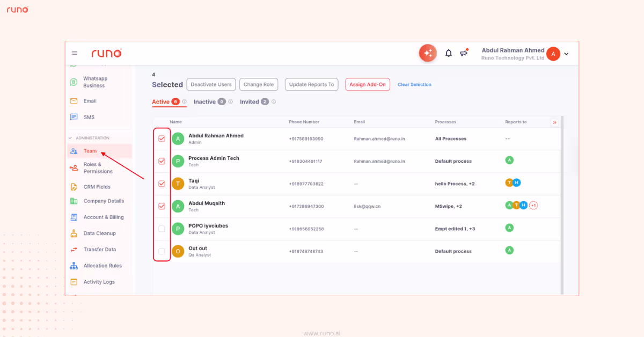Open the notifications bell icon
This screenshot has height=337, width=644.
(449, 53)
